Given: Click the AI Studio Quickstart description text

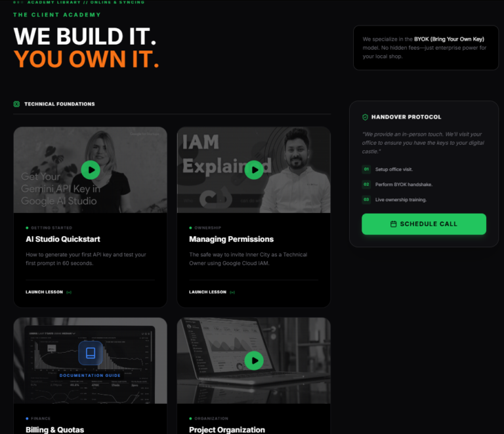Looking at the screenshot, I should tap(86, 259).
